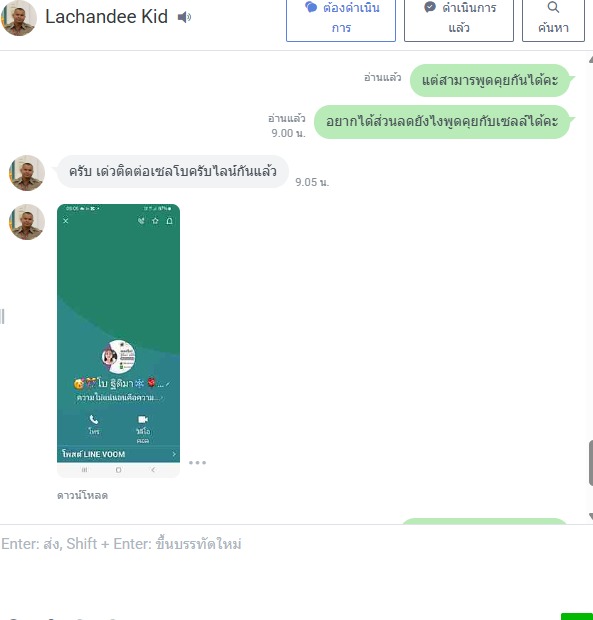
Task: Click the message ครับ เด่วติดต่อเซลโบครับ bubble
Action: pos(173,172)
